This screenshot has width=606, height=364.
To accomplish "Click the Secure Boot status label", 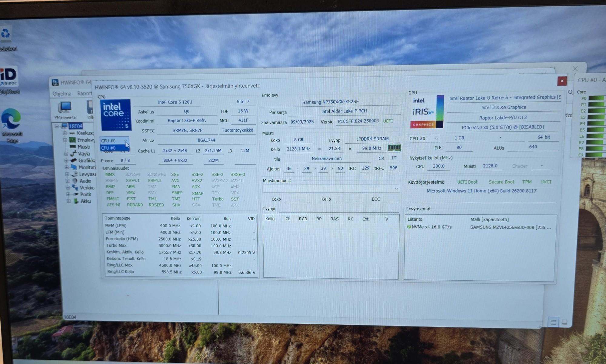I will (501, 182).
